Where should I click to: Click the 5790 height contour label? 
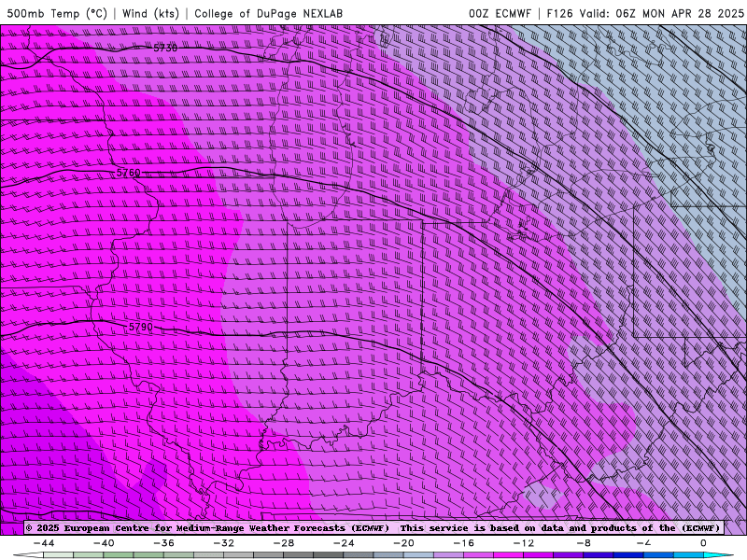pos(141,328)
